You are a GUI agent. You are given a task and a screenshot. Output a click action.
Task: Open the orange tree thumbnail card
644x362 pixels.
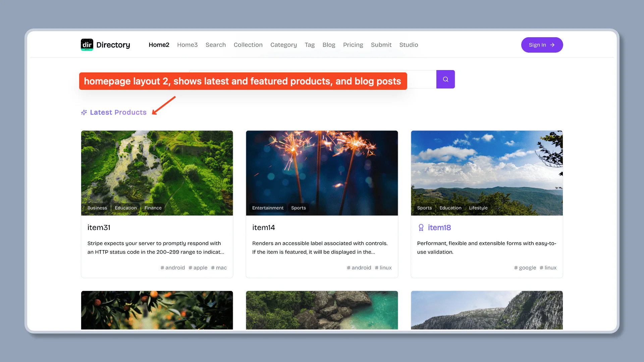[x=157, y=310]
